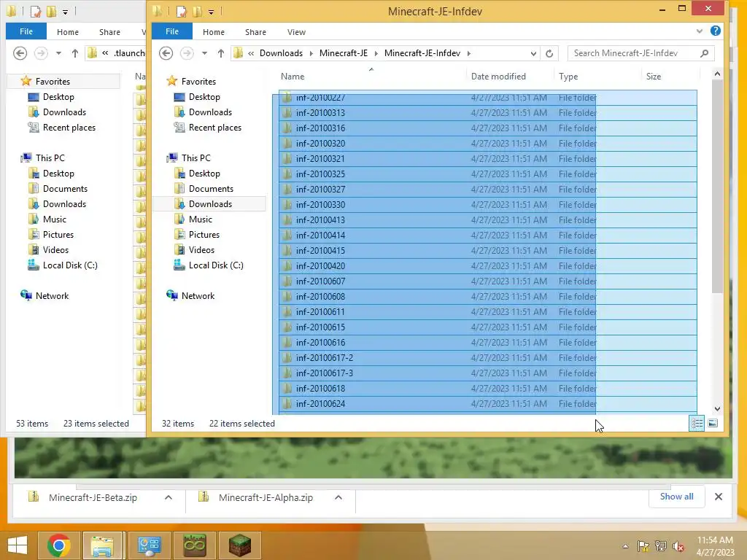Open Minecraft-JE-Alpha.zip download item
The height and width of the screenshot is (560, 747).
tap(266, 497)
